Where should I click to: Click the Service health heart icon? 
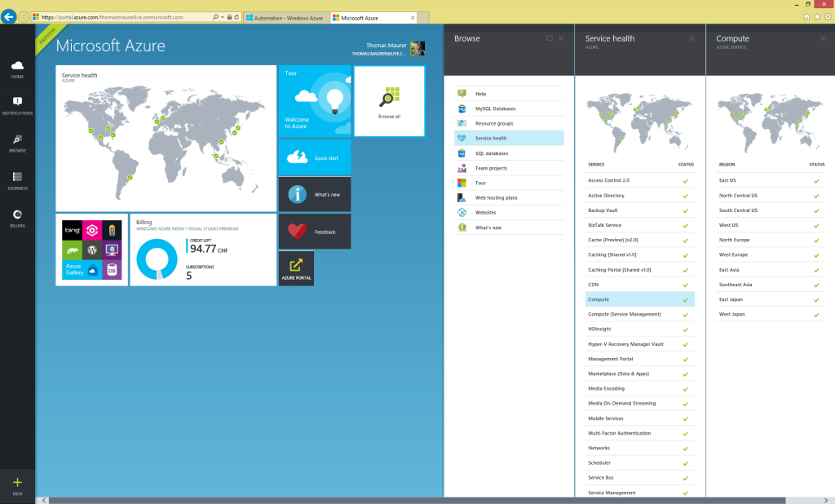pos(462,138)
